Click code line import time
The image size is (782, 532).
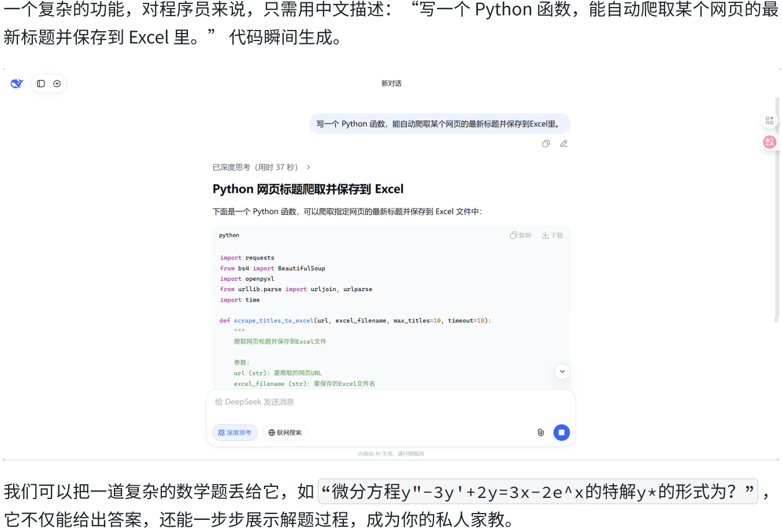click(240, 300)
